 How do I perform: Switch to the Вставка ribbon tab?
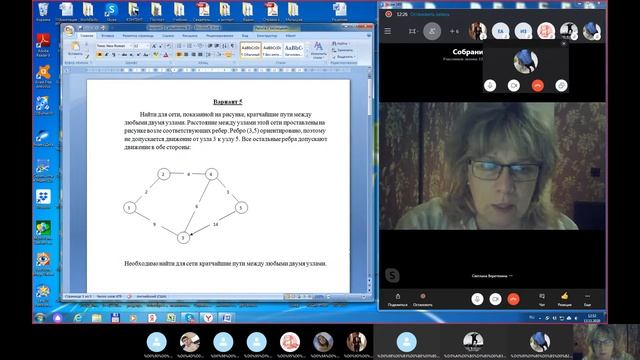click(x=108, y=36)
